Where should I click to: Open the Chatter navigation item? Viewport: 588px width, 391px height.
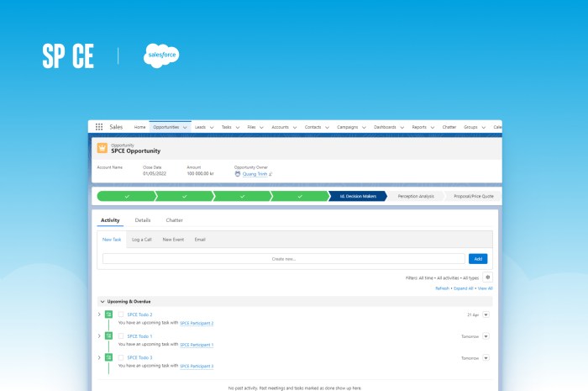(449, 127)
